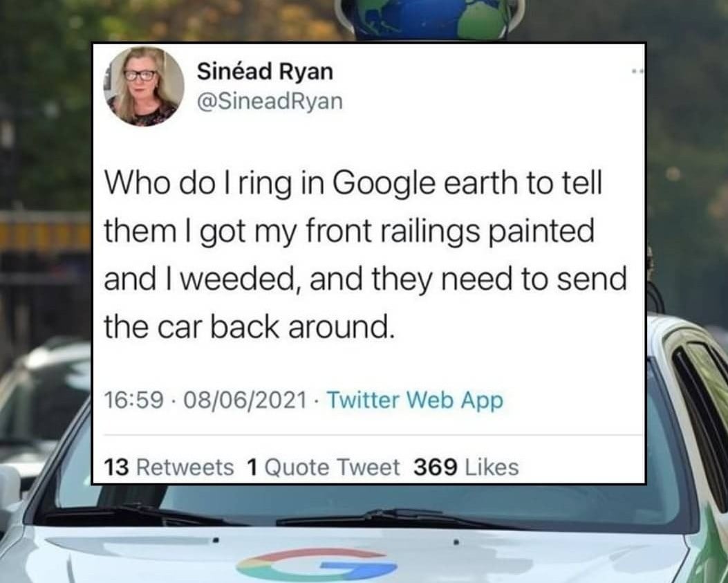The width and height of the screenshot is (728, 583).
Task: Click the 08/06/2021 date
Action: pos(245,400)
